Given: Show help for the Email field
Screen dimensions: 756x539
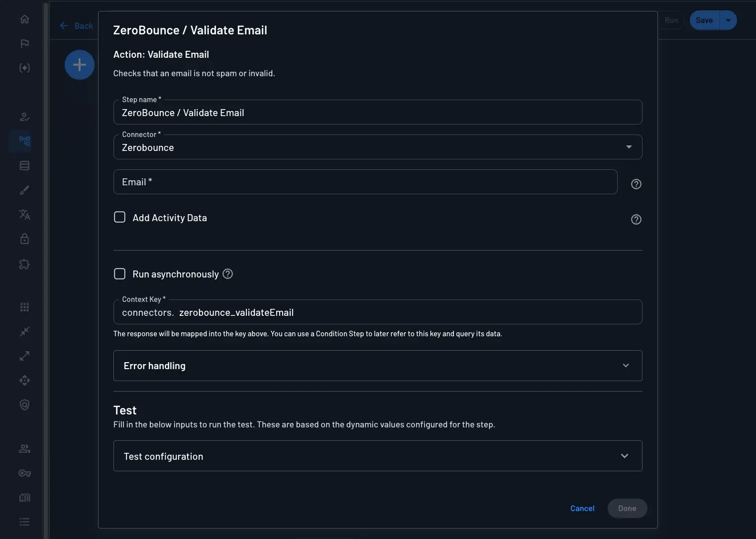Looking at the screenshot, I should click(636, 184).
